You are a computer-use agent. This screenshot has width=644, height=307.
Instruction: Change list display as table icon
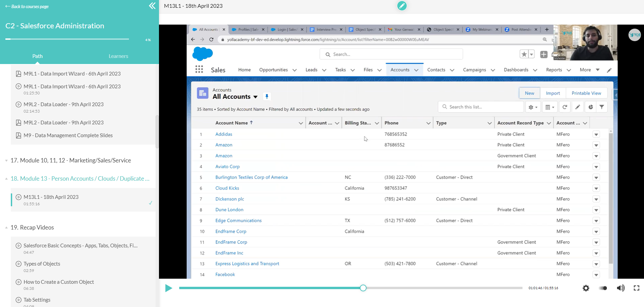point(550,107)
